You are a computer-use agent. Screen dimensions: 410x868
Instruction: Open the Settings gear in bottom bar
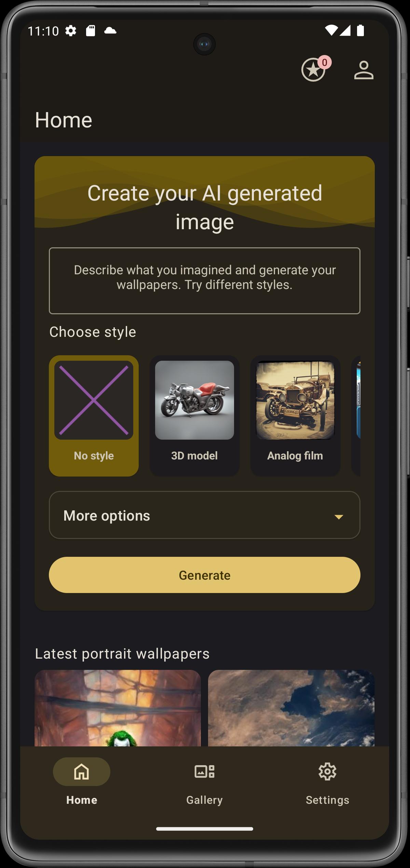[x=327, y=772]
